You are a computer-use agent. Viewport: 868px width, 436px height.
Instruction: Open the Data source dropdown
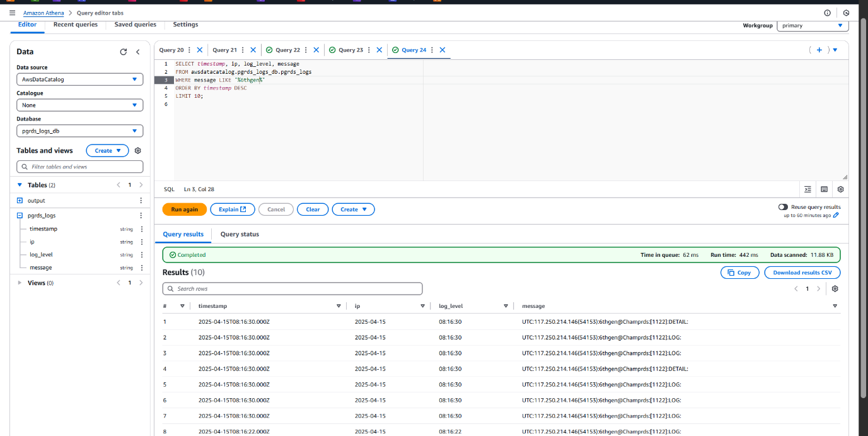pyautogui.click(x=80, y=80)
